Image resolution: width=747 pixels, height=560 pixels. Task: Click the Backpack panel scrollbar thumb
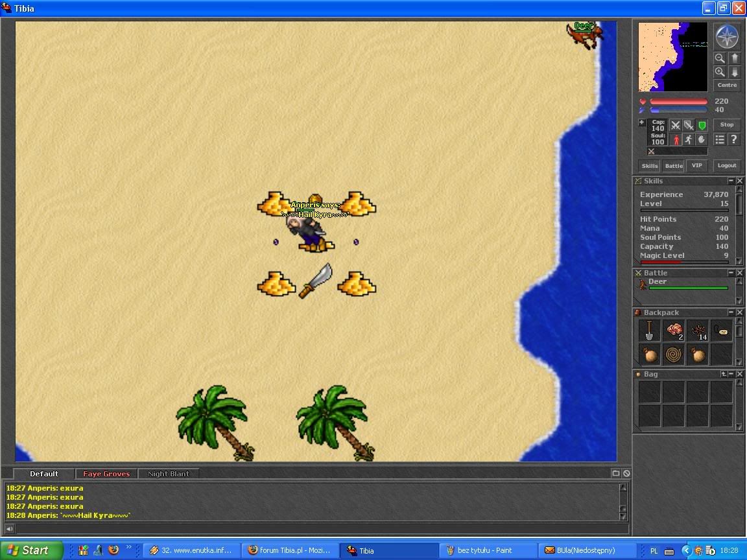739,331
